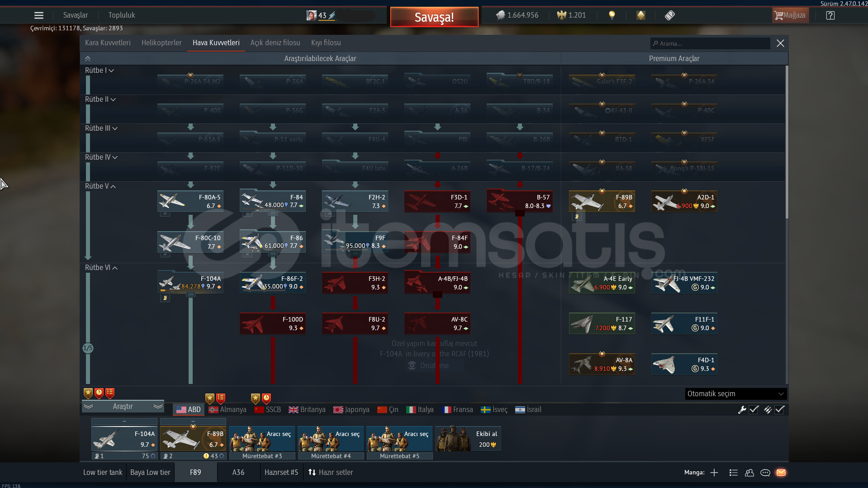This screenshot has width=868, height=488.
Task: Click the ammunition refill icon
Action: pos(768,410)
